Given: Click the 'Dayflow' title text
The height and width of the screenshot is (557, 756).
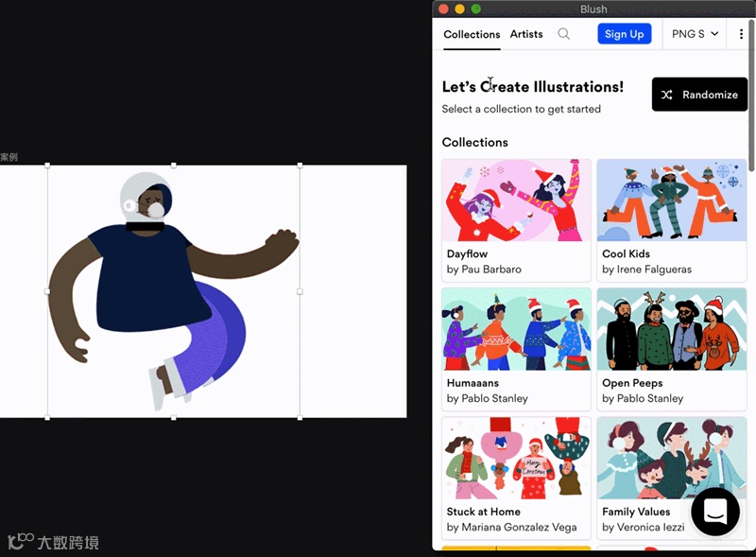Looking at the screenshot, I should pos(467,253).
